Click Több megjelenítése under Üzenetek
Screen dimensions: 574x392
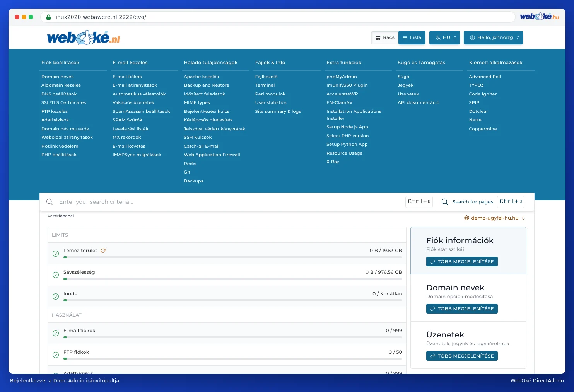coord(462,356)
